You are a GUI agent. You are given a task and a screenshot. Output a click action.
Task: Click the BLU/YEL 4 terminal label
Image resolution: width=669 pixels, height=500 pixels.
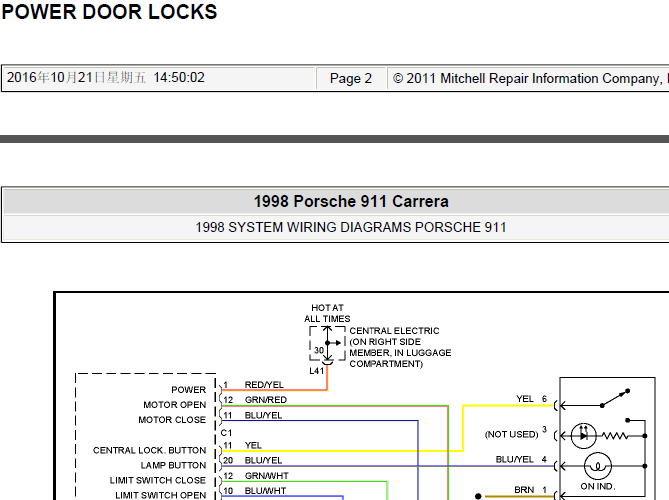521,459
